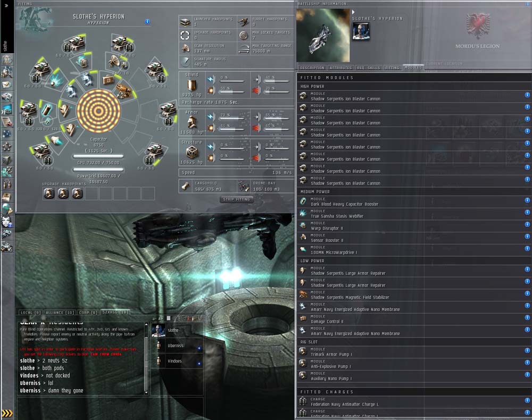
Task: Select Vindoes in the channel member list
Action: tap(177, 361)
